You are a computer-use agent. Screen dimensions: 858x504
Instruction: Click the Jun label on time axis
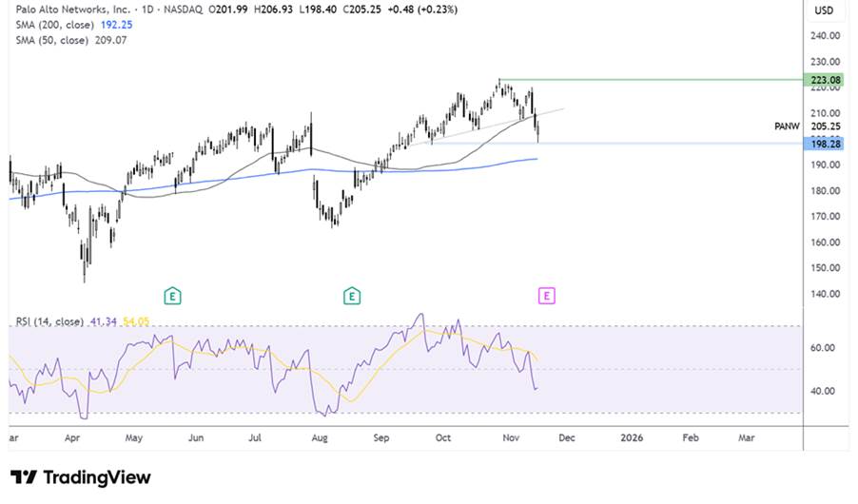pyautogui.click(x=196, y=437)
